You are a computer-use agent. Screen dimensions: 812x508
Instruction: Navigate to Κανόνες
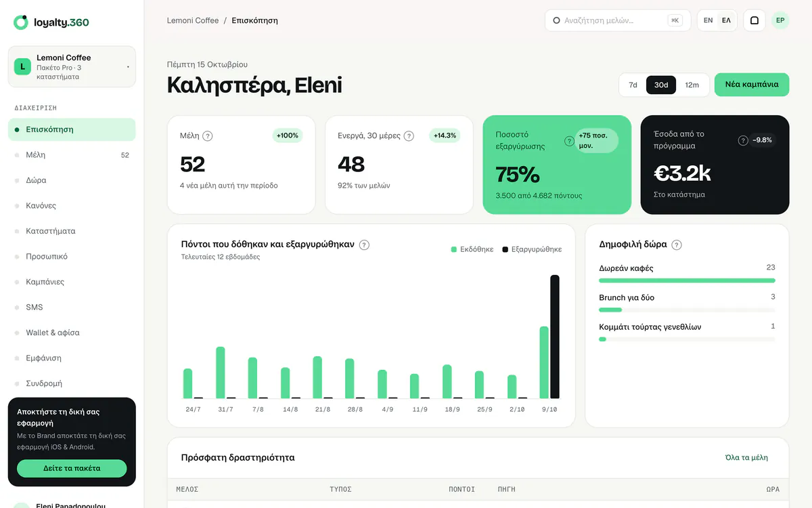tap(72, 206)
